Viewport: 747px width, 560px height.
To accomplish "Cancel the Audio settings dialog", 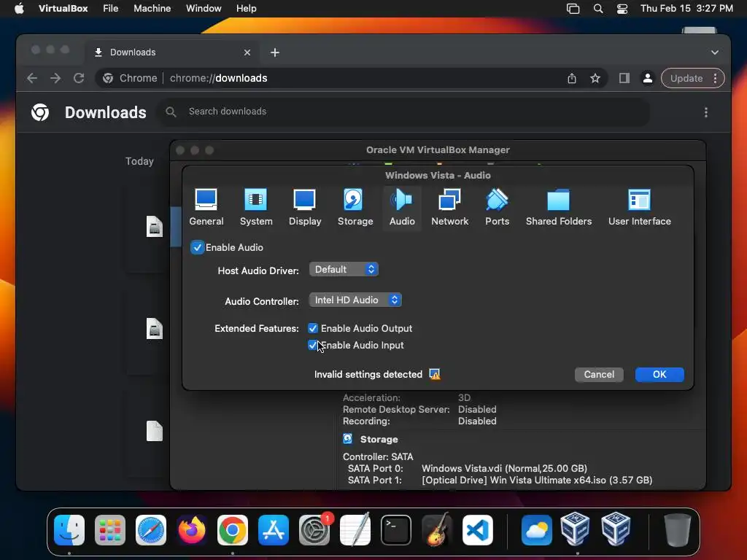I will [599, 374].
